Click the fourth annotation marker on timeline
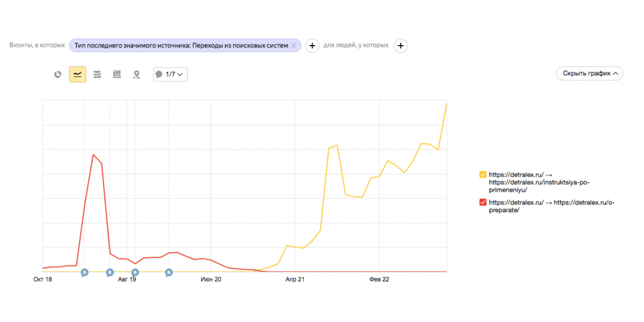 [x=169, y=272]
